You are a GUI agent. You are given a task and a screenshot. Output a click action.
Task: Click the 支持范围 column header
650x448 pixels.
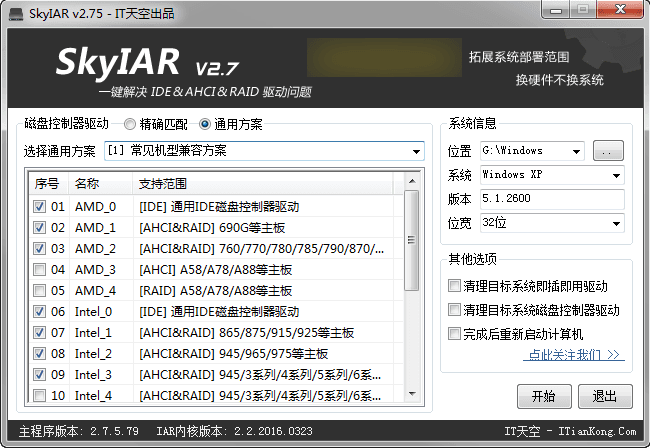tap(263, 184)
